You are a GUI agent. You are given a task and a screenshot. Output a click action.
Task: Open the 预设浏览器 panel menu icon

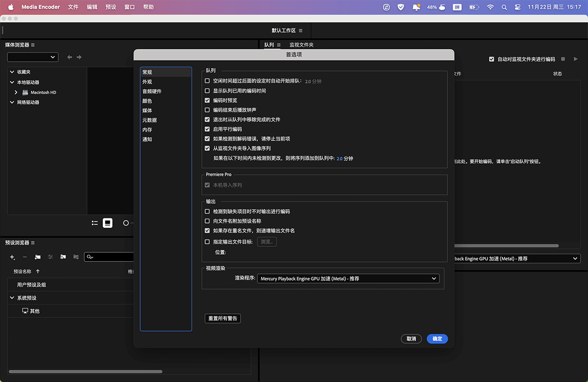[x=33, y=243]
